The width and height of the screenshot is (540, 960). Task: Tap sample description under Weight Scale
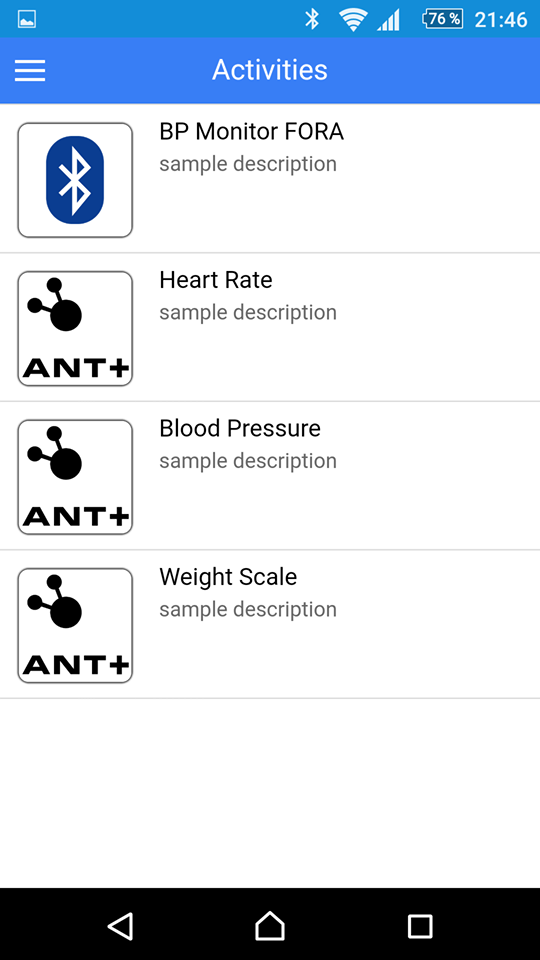(x=248, y=609)
